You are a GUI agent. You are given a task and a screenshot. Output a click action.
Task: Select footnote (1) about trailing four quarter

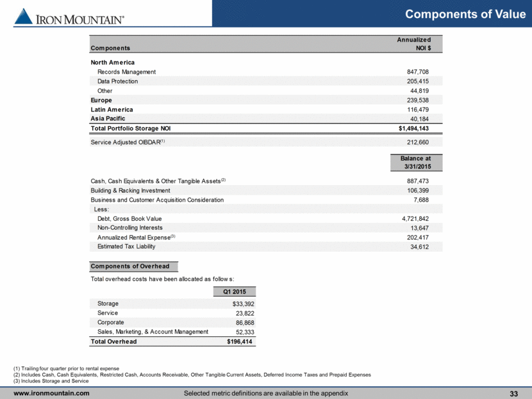coord(66,368)
